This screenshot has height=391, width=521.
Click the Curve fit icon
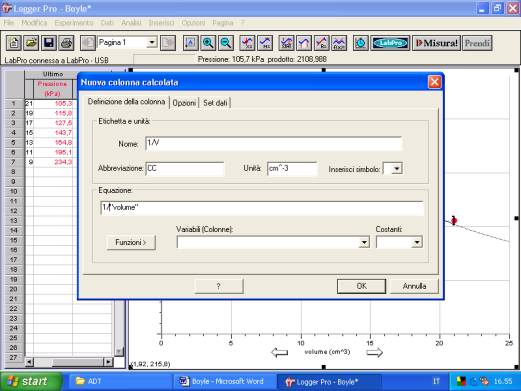click(x=339, y=43)
